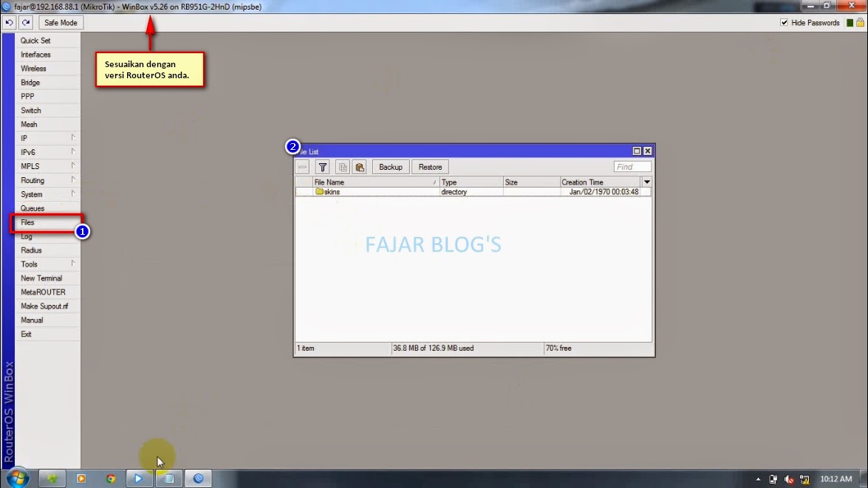Screen dimensions: 868x488
Task: Sort by Type column header
Action: tap(471, 182)
